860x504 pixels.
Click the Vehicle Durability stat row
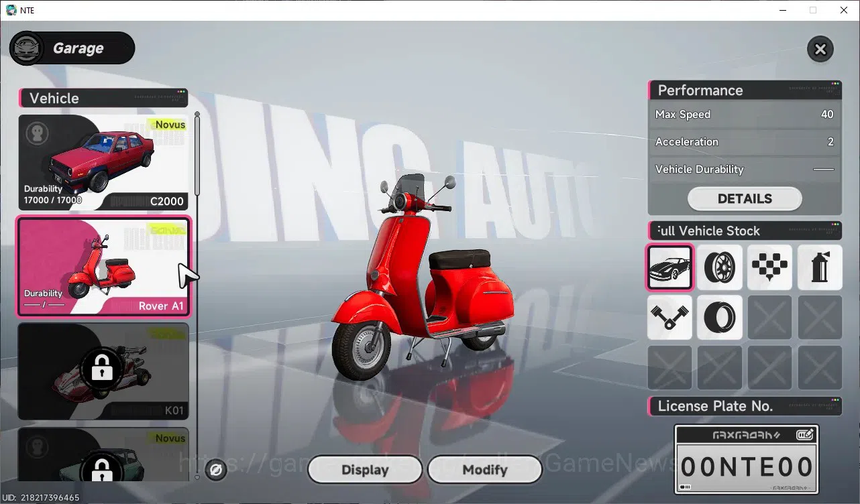click(745, 170)
